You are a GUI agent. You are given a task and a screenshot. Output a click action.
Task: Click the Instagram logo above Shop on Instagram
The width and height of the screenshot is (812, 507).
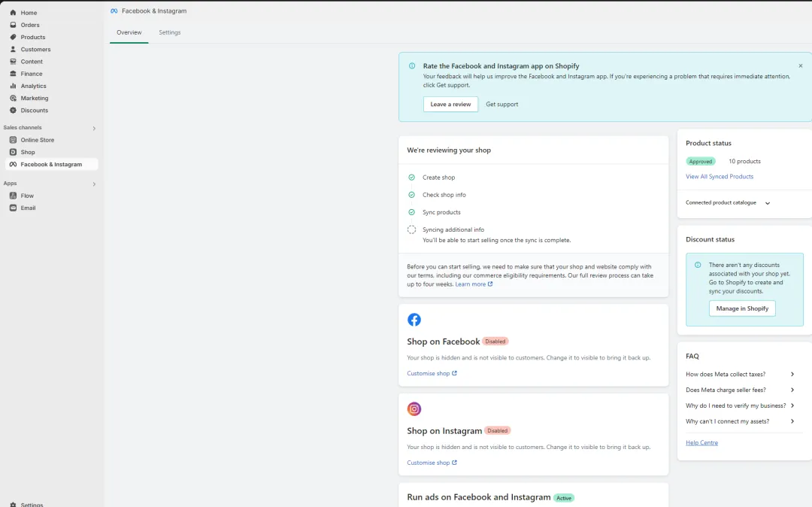(x=414, y=408)
